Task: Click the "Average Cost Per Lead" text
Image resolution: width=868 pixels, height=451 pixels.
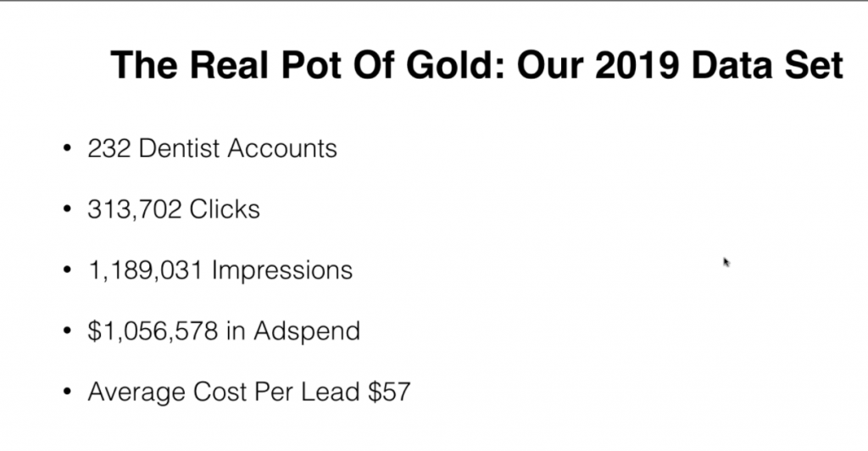Action: (224, 392)
